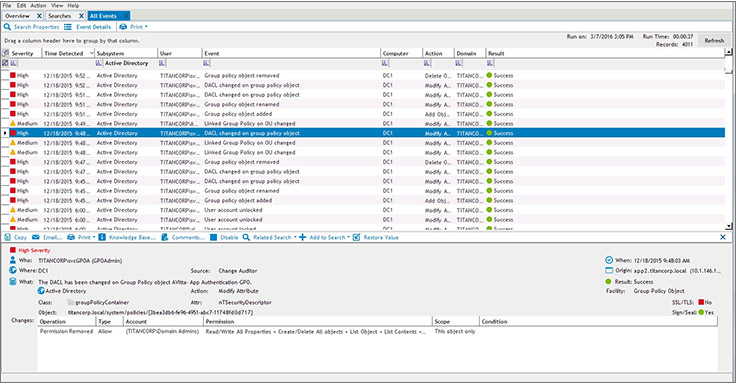Click the Disable icon
The height and width of the screenshot is (384, 736).
[x=214, y=238]
